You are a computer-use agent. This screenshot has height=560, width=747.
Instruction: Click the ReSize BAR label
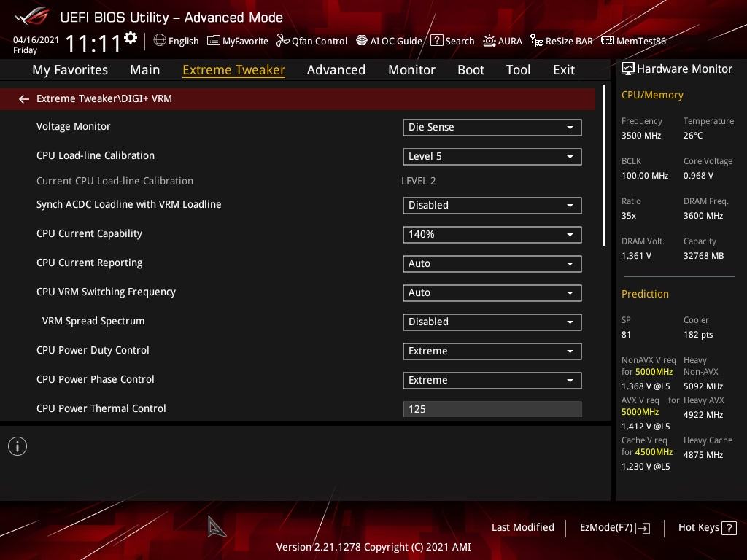coord(569,41)
